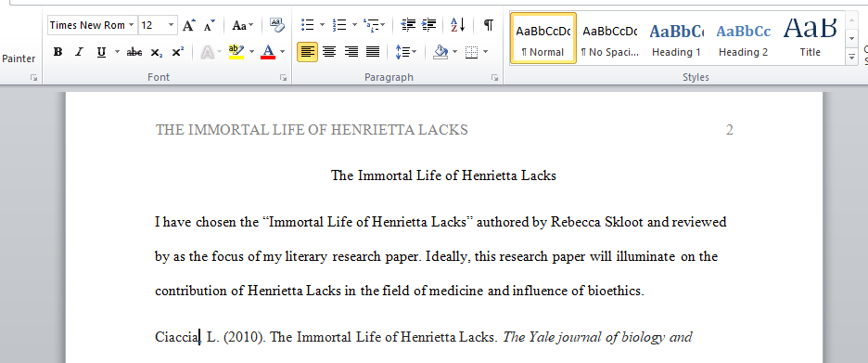This screenshot has height=363, width=868.
Task: Open the highlight color dropdown arrow
Action: [251, 52]
